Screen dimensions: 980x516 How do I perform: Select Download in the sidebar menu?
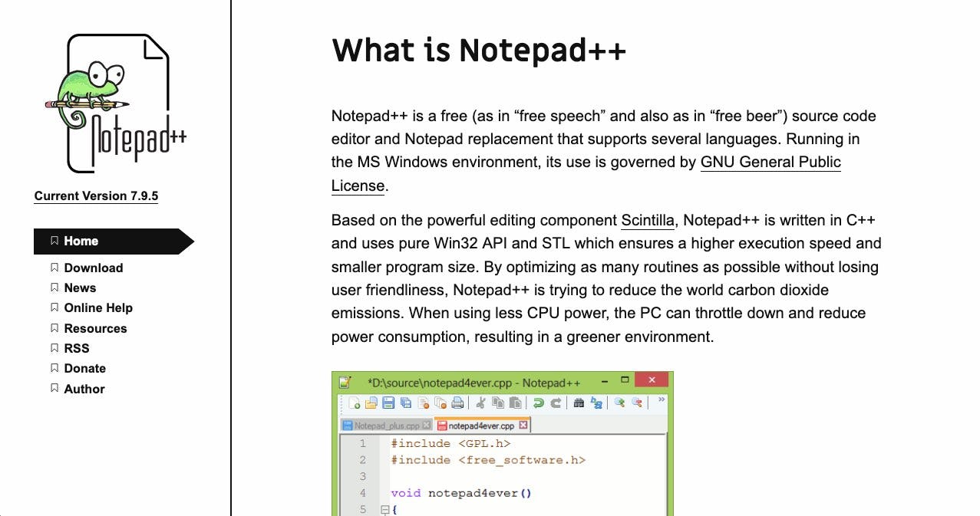coord(94,268)
